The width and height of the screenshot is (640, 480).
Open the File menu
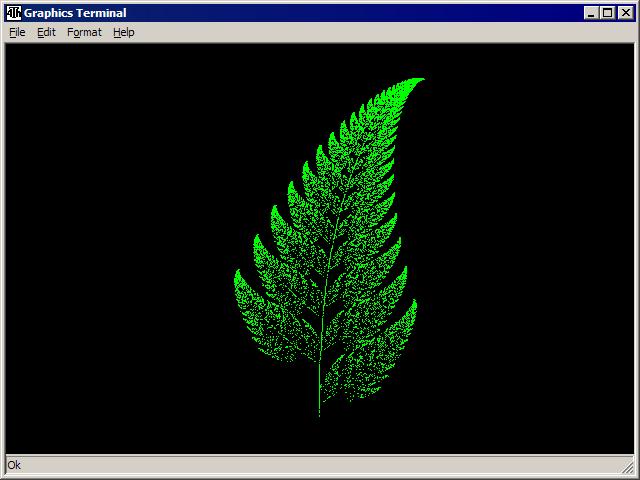[x=17, y=32]
